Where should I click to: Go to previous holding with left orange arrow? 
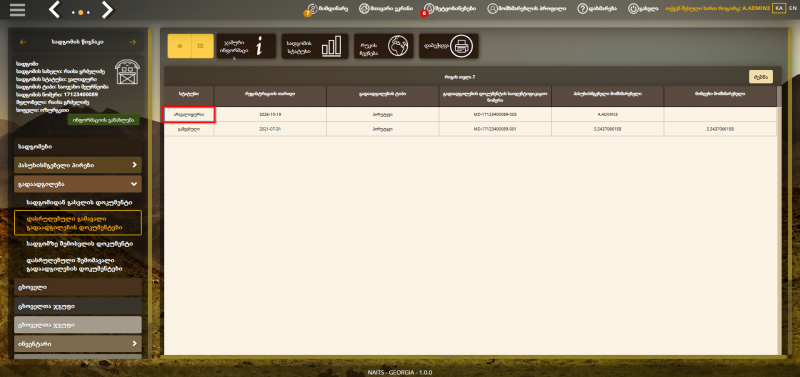coord(22,42)
